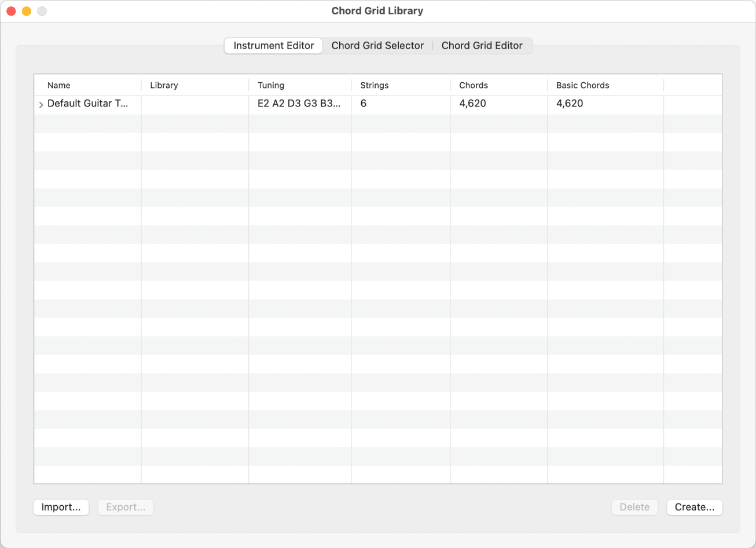Sort the table by Basic Chords column

tap(582, 85)
